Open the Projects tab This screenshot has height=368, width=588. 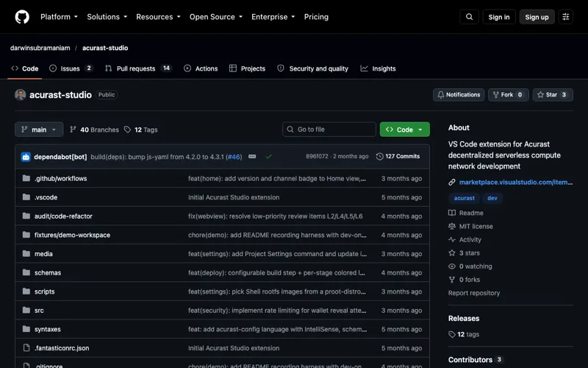coord(247,68)
